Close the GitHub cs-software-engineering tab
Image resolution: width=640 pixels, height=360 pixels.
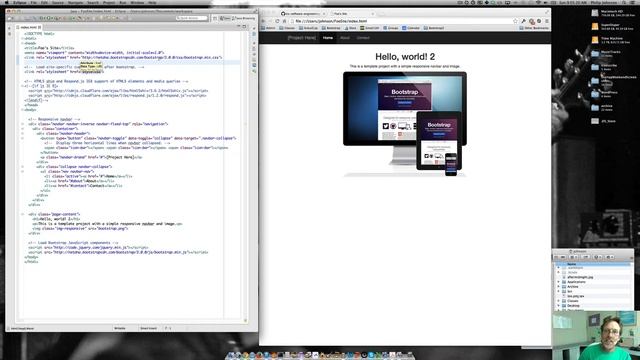pos(324,14)
